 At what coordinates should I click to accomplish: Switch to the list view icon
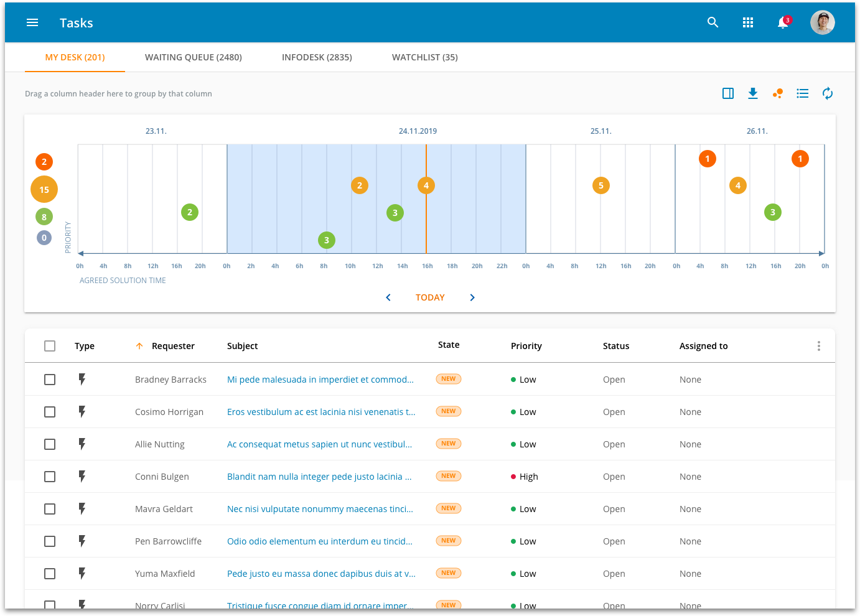803,93
